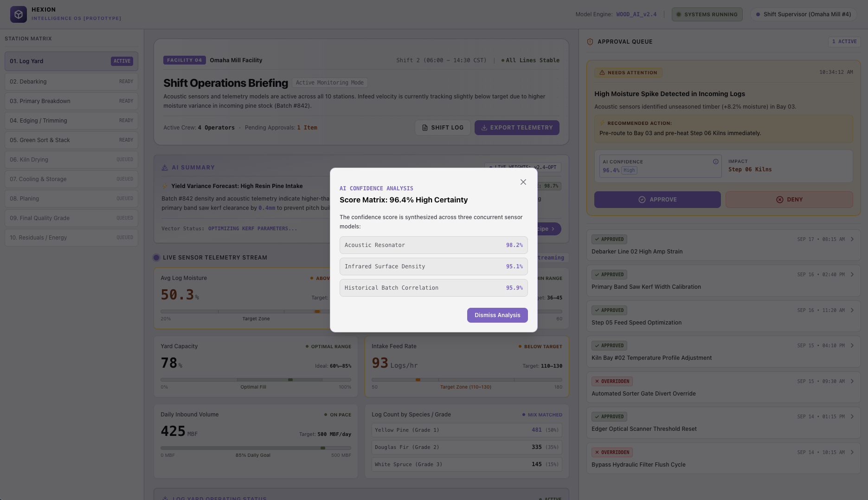Expand Bypass Hydraulic Filter Flush Cycle entry

tap(723, 458)
